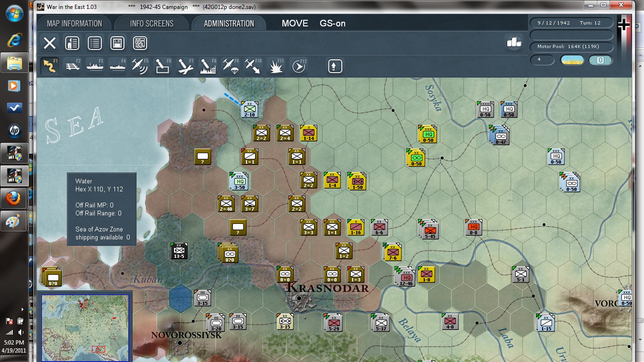Open the Windows Start menu

coord(14,13)
